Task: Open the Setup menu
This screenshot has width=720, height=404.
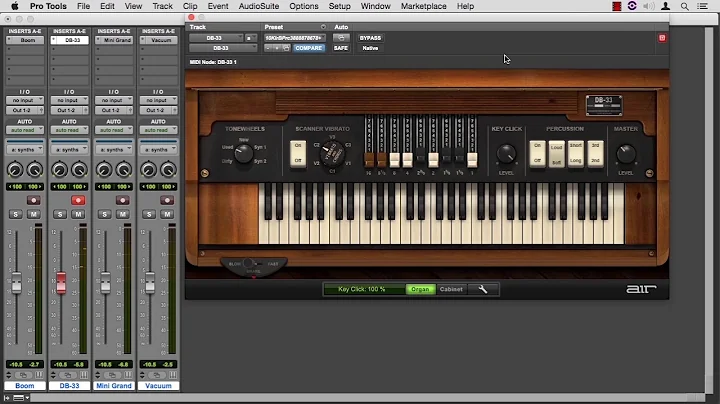Action: click(x=339, y=6)
